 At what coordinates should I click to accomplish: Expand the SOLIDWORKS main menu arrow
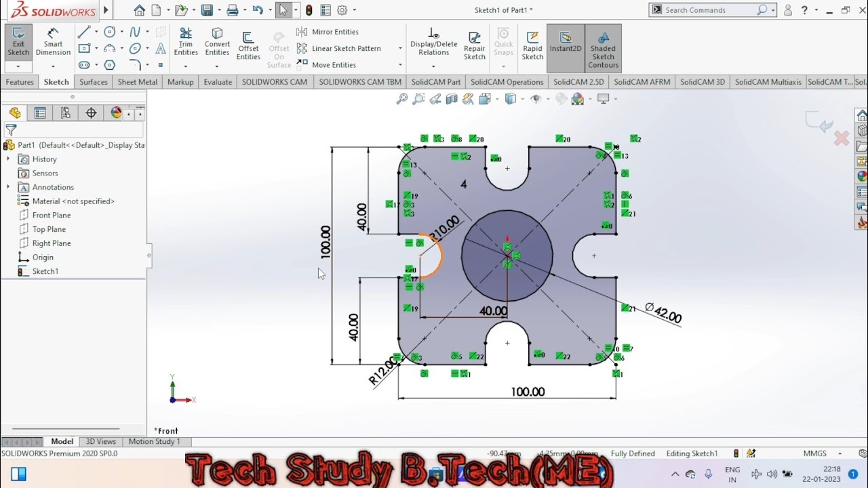(106, 10)
